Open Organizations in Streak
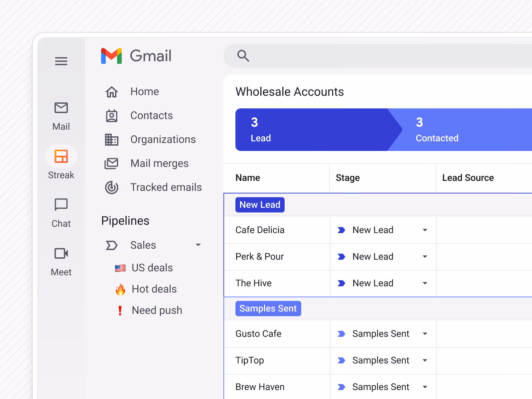The height and width of the screenshot is (399, 532). point(163,139)
